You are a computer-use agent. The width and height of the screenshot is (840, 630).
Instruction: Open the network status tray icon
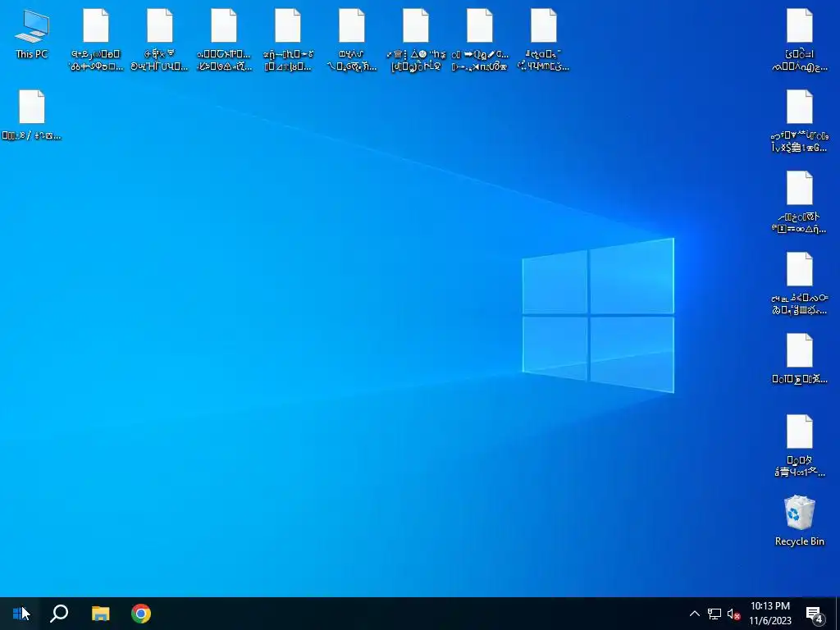714,614
